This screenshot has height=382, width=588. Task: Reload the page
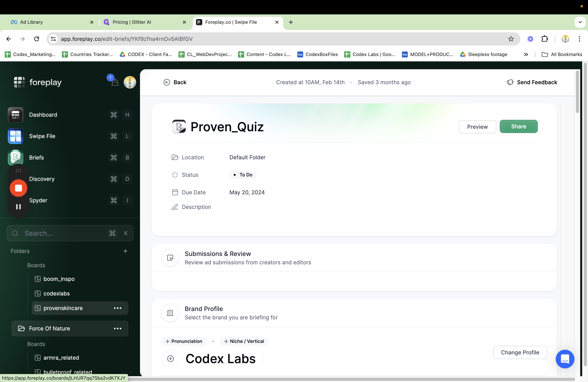(x=37, y=39)
